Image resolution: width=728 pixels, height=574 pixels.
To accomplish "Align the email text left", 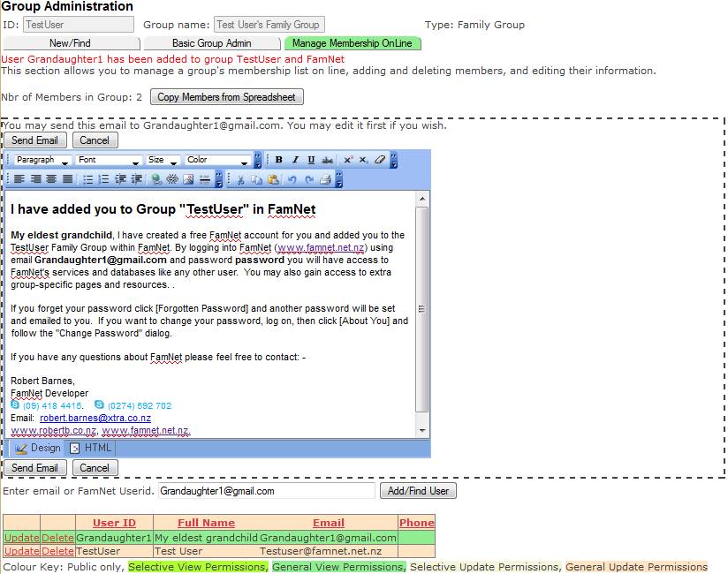I will click(x=19, y=179).
